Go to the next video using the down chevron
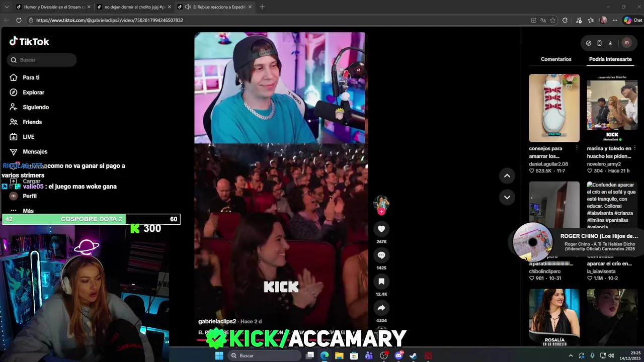 [507, 197]
